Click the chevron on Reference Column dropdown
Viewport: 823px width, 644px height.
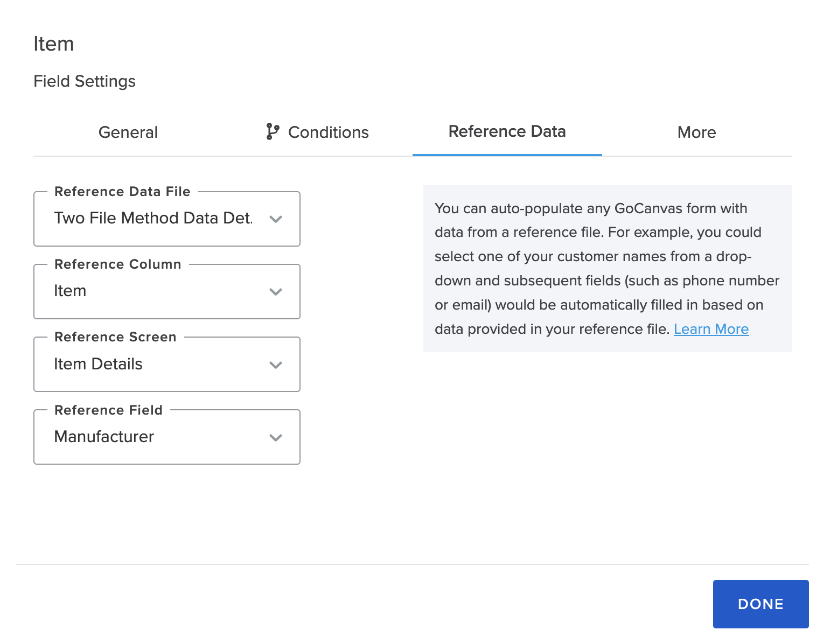click(276, 292)
